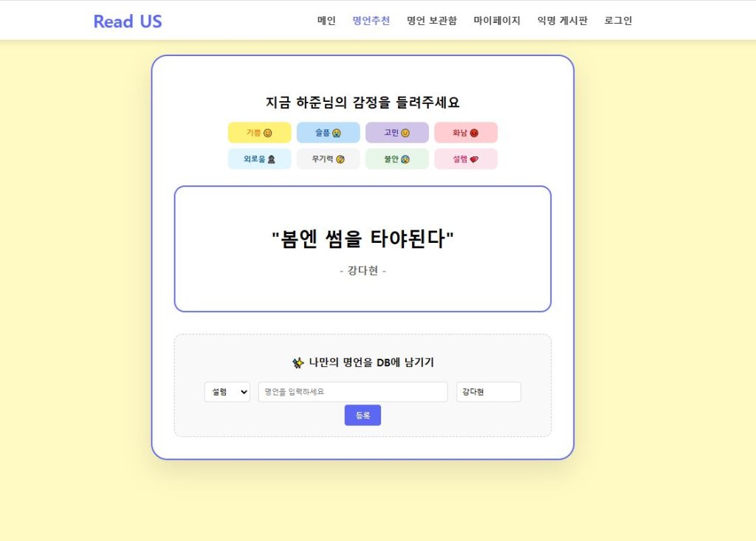Screen dimensions: 756x541
Task: Open the 설렘 emotion dropdown in the form
Action: (x=227, y=392)
